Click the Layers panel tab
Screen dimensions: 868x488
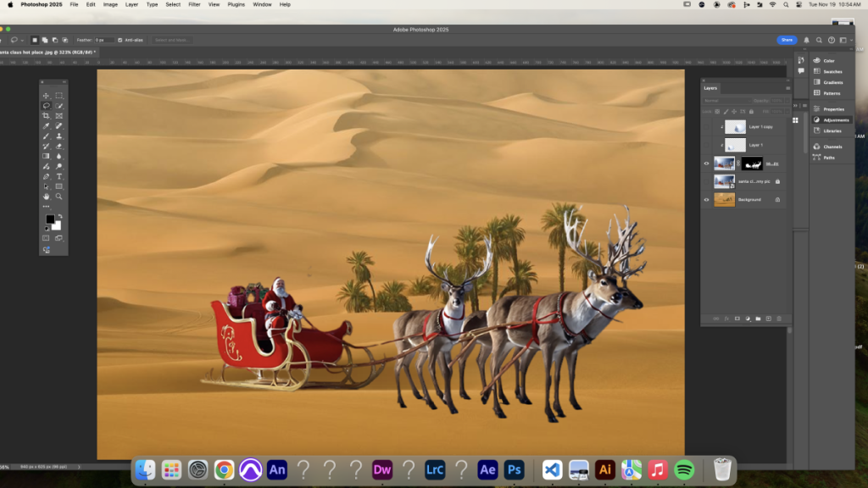click(710, 88)
